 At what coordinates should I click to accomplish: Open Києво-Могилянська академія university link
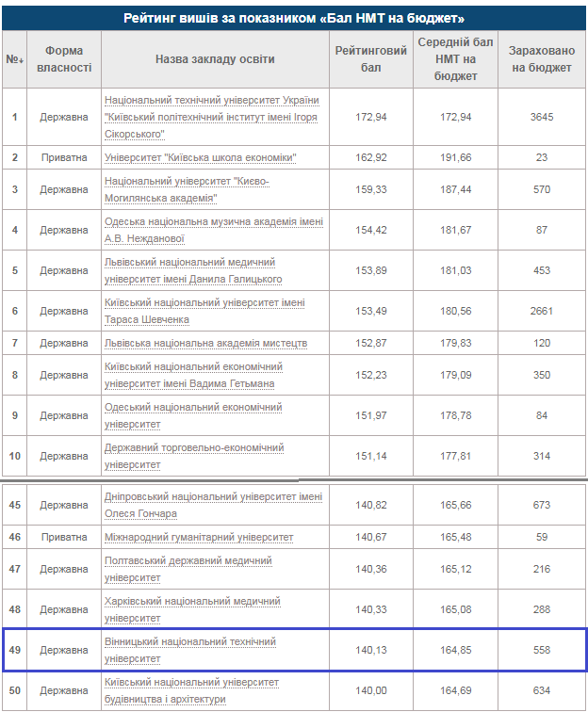click(x=187, y=190)
